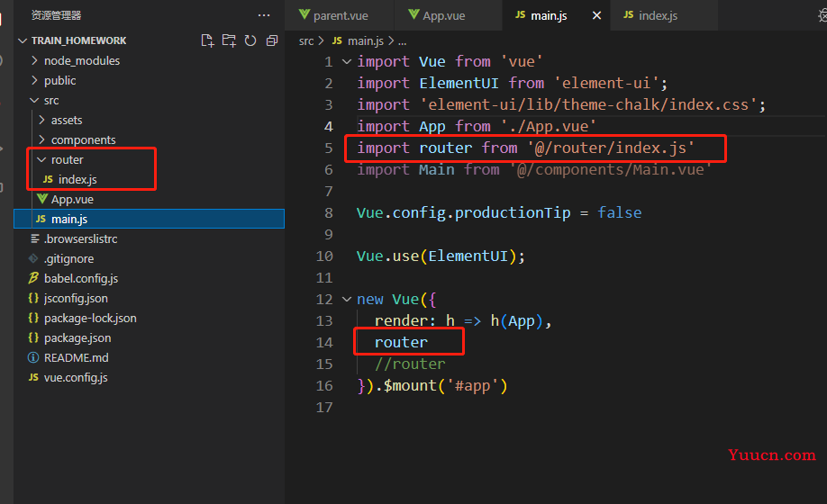Collapse all folders in explorer
Viewport: 827px width, 504px height.
(x=272, y=40)
